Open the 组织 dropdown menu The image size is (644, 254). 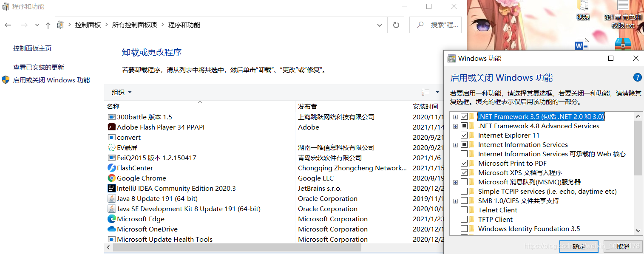click(x=122, y=92)
